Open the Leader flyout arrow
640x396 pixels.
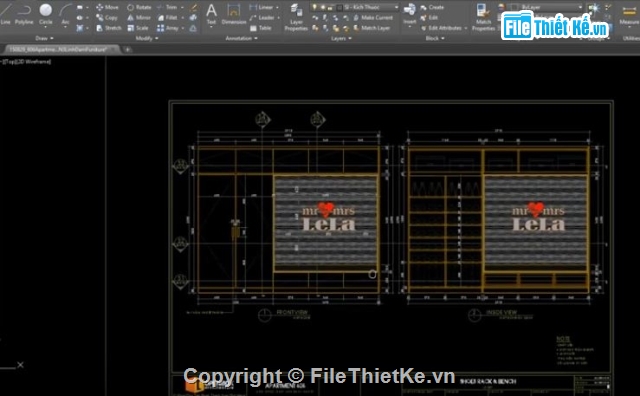[x=278, y=18]
